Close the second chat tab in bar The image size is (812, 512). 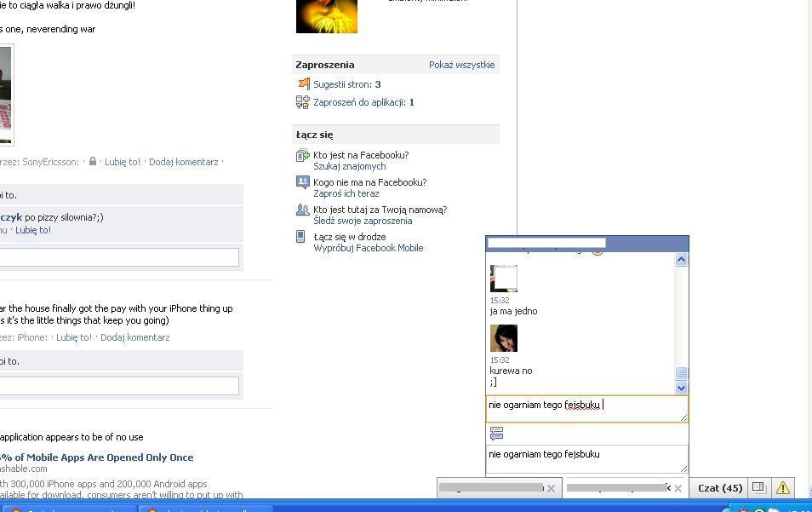tap(678, 489)
